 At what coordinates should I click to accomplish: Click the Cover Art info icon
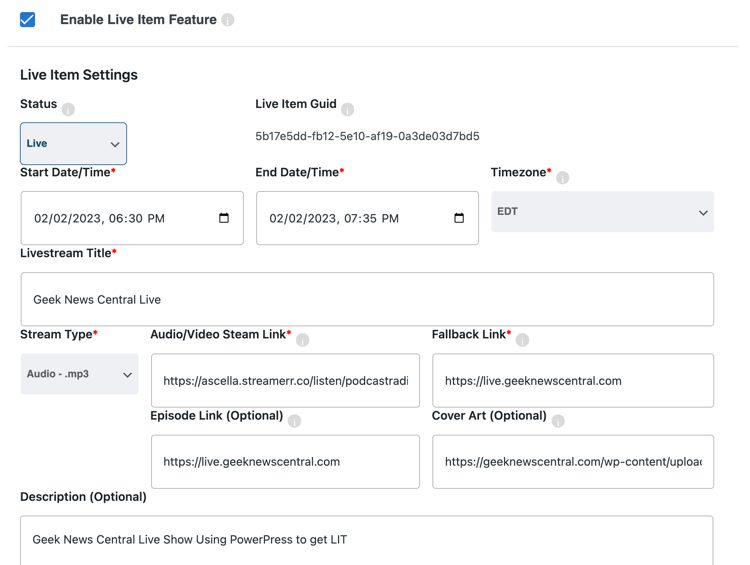click(x=558, y=421)
